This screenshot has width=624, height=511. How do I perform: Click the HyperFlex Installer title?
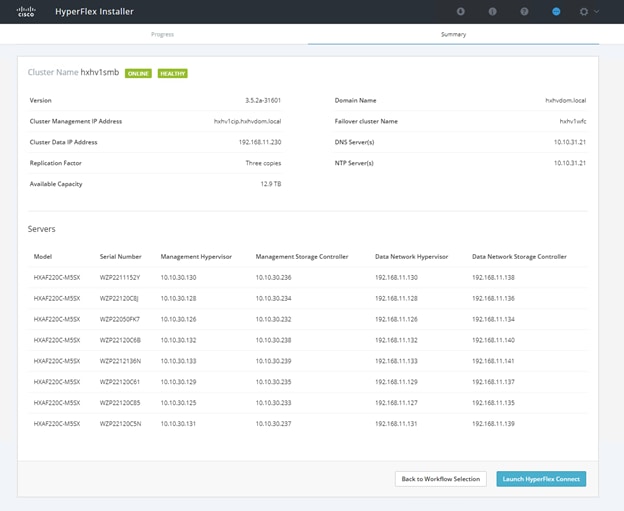[94, 12]
